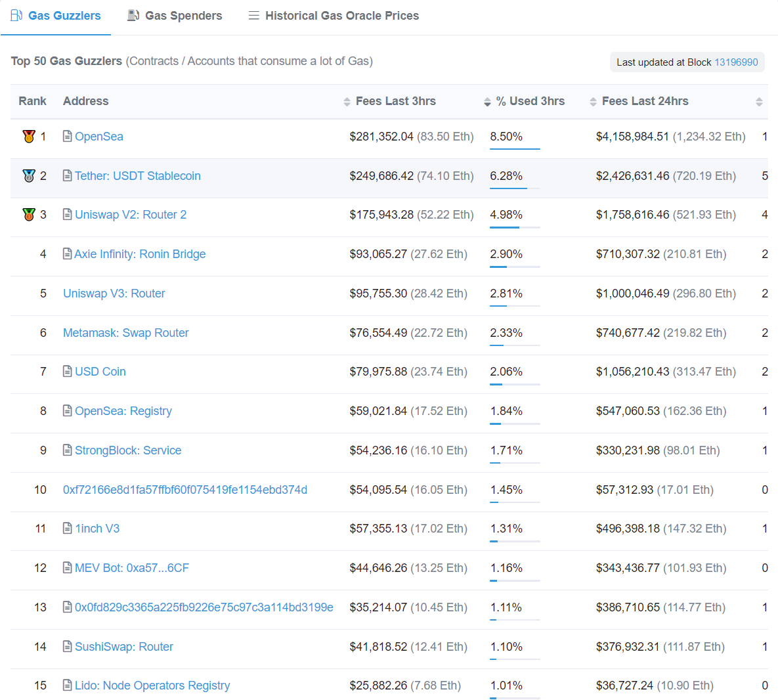This screenshot has height=700, width=778.
Task: Click contract icon next to 0x0fd829c3365a address
Action: click(68, 607)
